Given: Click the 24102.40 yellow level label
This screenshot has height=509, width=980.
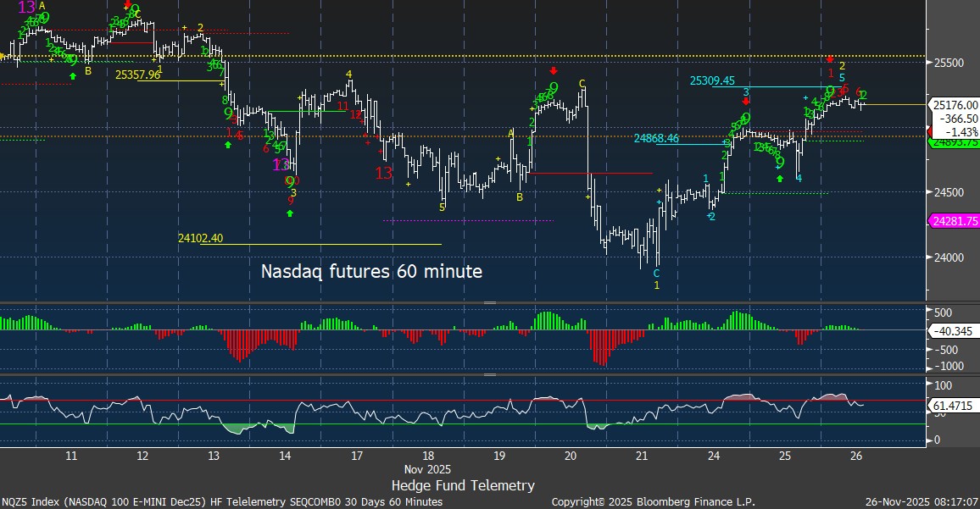Looking at the screenshot, I should [x=203, y=238].
